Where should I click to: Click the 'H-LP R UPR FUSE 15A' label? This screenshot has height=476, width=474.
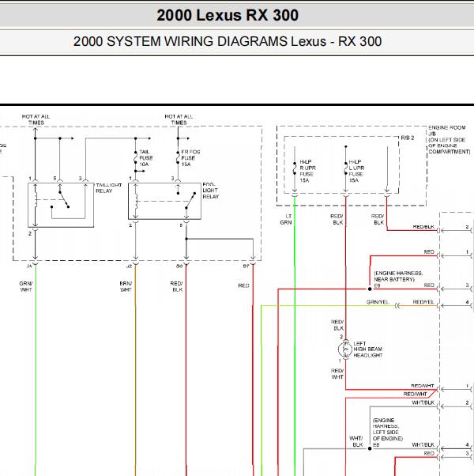[307, 171]
